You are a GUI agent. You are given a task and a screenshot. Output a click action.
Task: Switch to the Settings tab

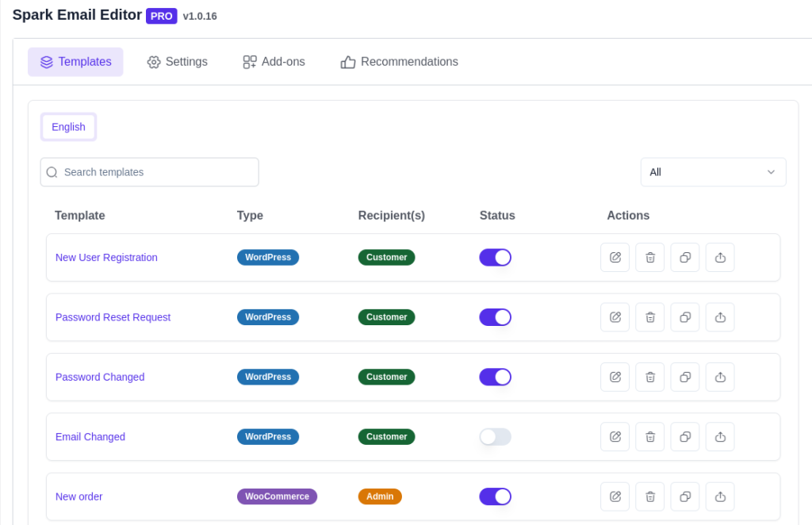click(x=178, y=62)
